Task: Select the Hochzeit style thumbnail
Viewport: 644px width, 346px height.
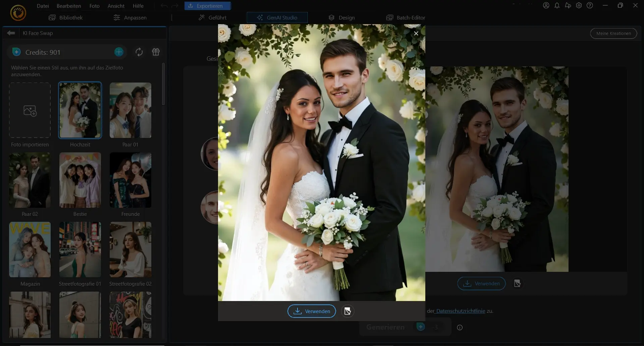Action: (x=80, y=110)
